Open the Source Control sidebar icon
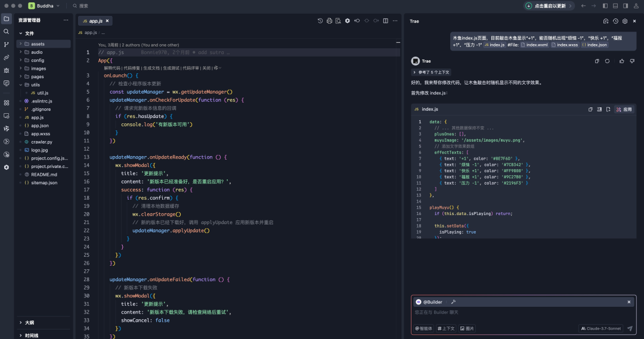Screen dimensions: 644x339 coord(7,45)
